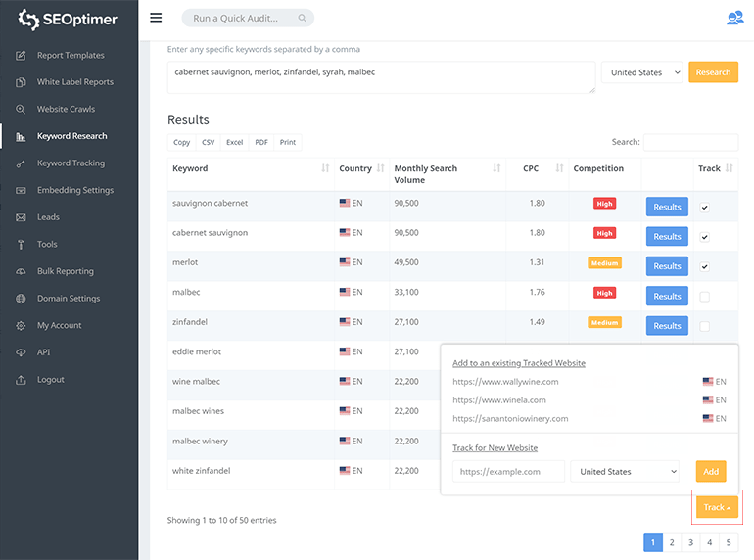Image resolution: width=754 pixels, height=560 pixels.
Task: Uncheck Track checkbox for sauvignon cabernet
Action: (x=704, y=208)
